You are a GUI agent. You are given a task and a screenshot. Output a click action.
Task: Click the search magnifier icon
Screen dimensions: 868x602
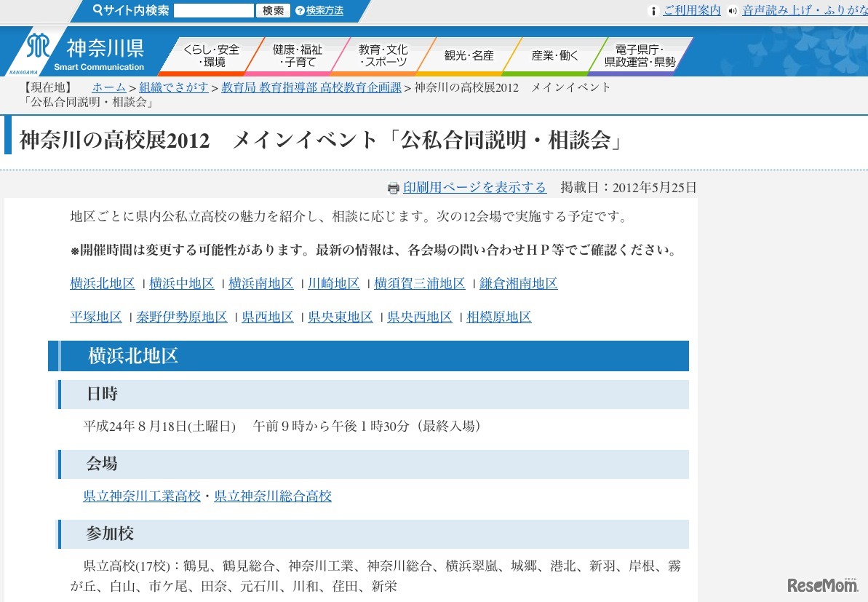[x=97, y=10]
